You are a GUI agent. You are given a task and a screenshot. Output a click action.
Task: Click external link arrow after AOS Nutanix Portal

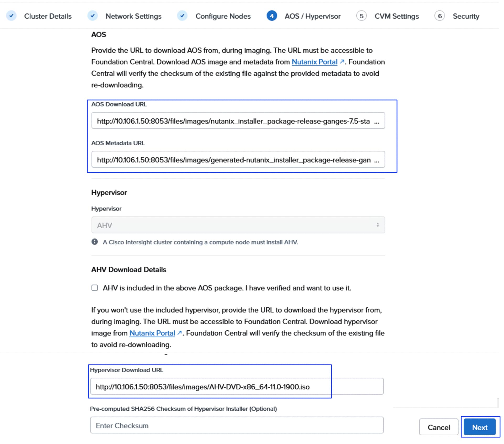point(342,62)
